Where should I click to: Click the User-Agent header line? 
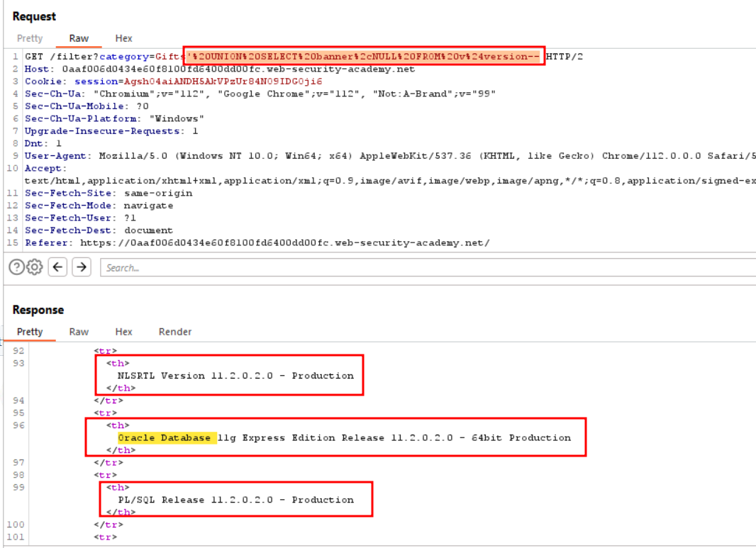(390, 156)
